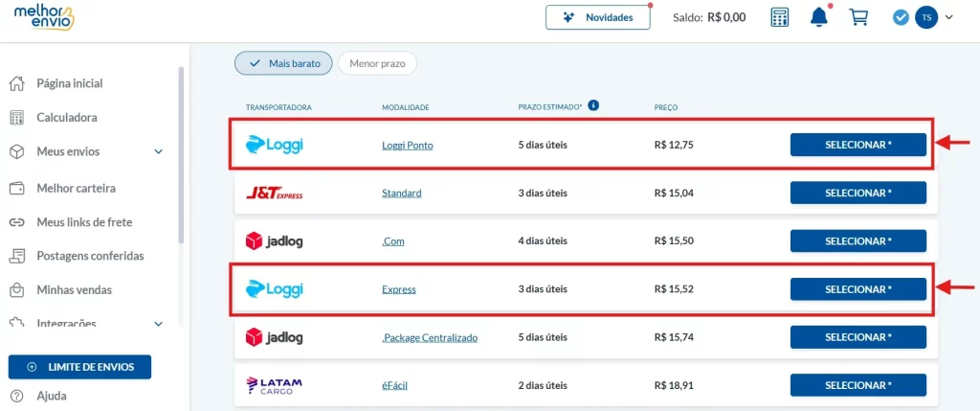
Task: Click the Calculadora sidebar icon
Action: (x=17, y=118)
